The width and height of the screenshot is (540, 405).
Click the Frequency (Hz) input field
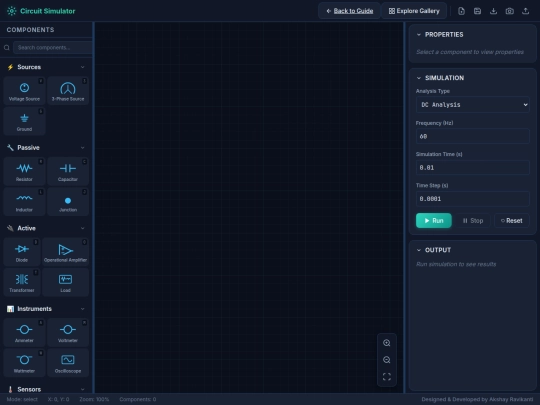click(472, 136)
